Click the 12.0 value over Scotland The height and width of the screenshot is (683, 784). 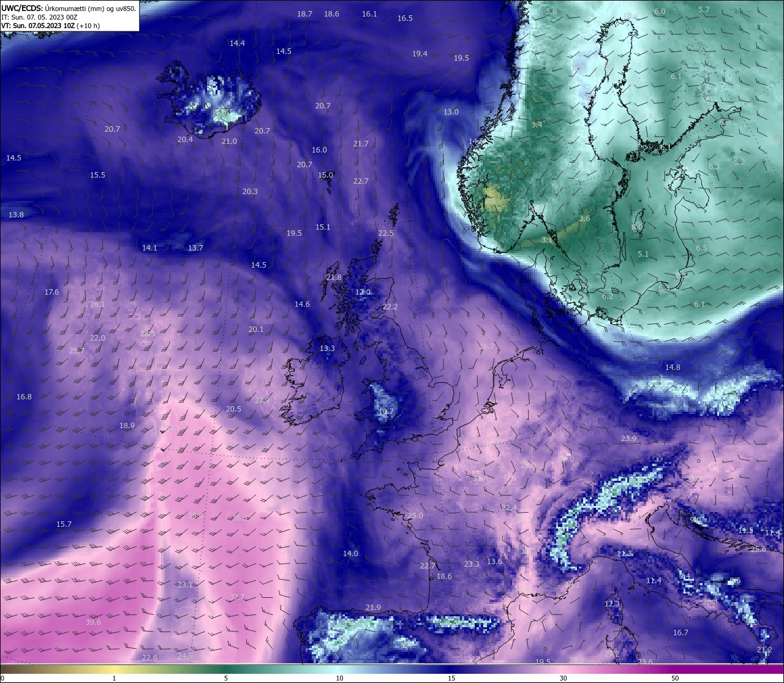[363, 292]
